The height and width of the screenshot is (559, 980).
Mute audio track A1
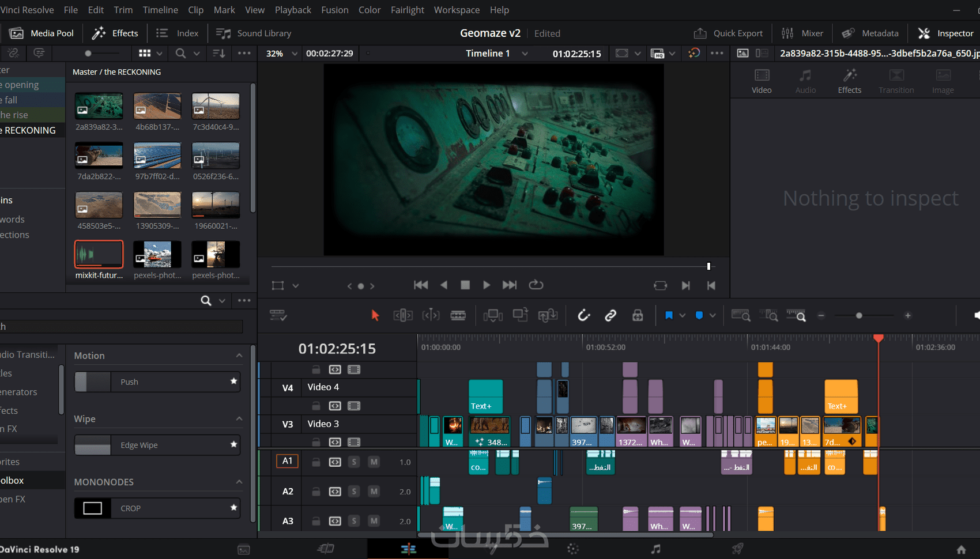click(x=374, y=462)
